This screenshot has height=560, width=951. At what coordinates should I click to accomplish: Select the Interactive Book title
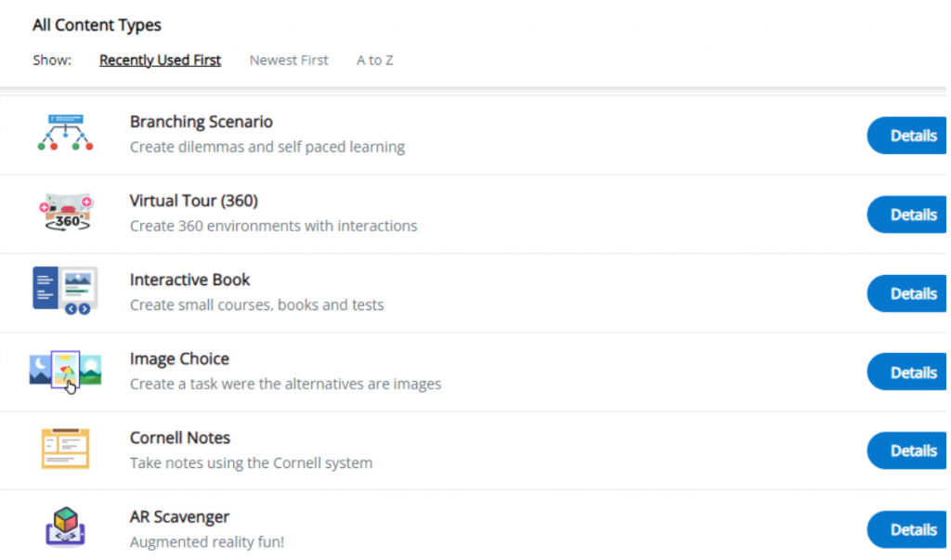[x=189, y=280]
